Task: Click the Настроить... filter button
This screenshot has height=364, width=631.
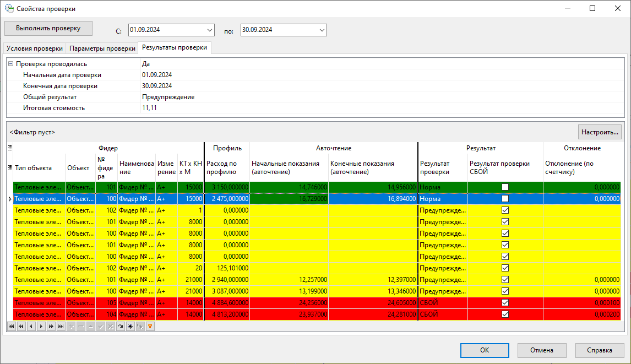Action: coord(600,132)
